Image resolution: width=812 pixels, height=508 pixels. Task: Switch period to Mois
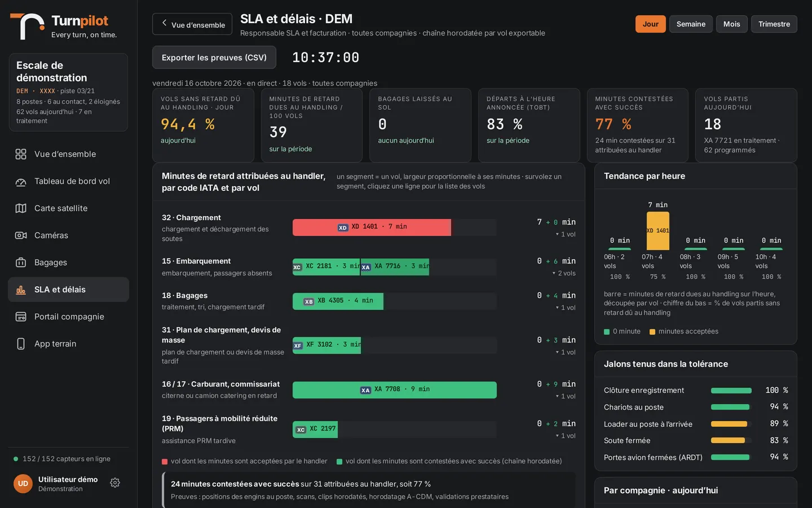[x=732, y=24]
